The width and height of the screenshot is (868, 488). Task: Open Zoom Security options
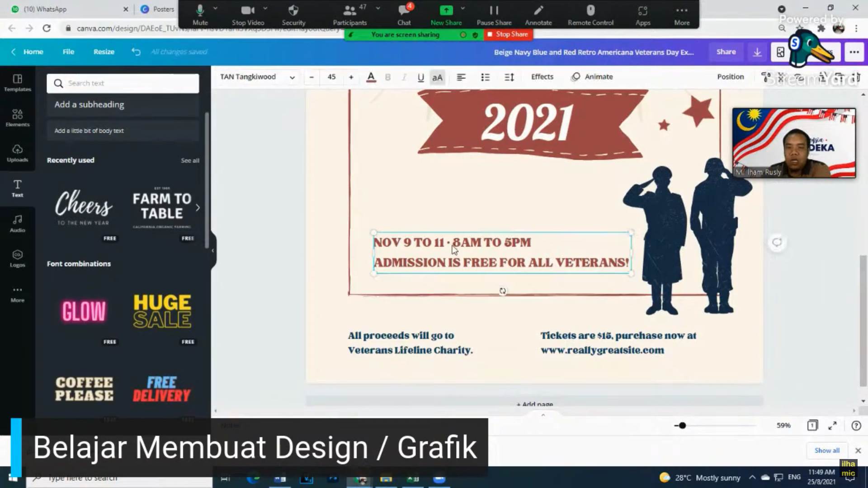293,15
